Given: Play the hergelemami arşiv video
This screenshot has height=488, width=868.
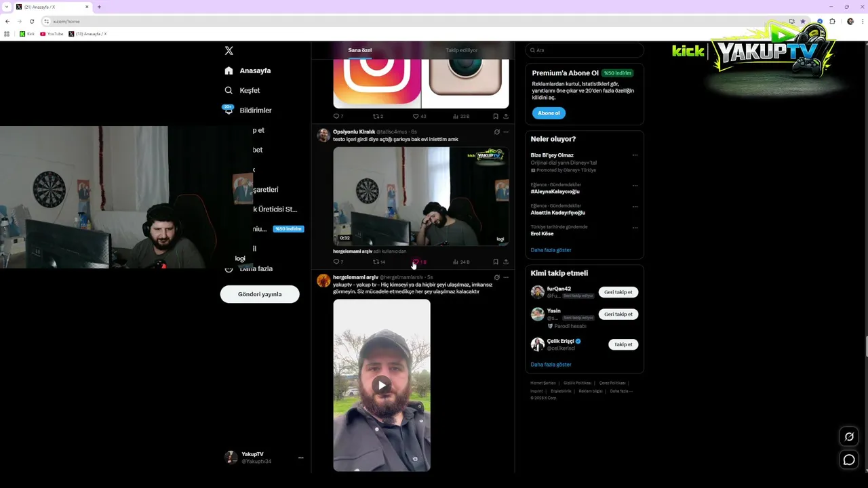Looking at the screenshot, I should pos(382,385).
